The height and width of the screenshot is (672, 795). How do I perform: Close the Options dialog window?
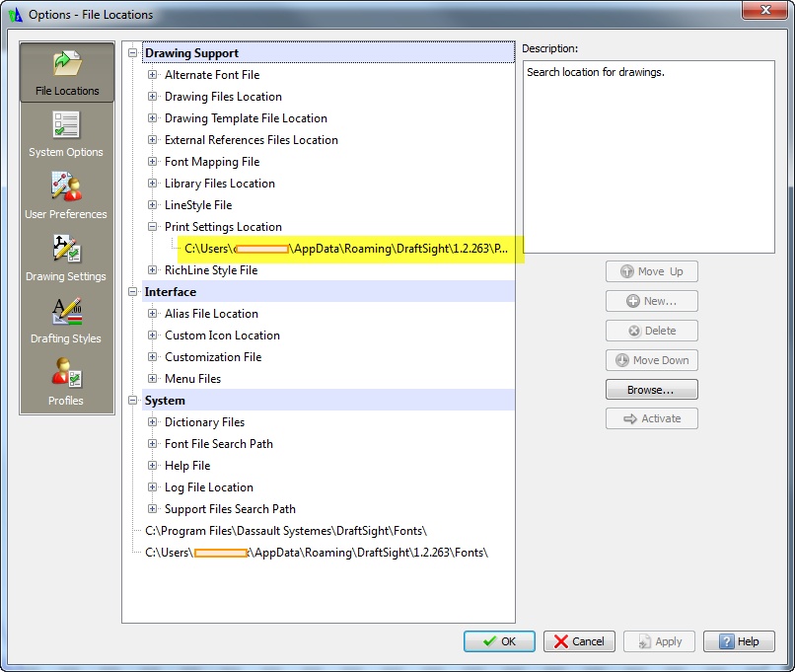click(765, 10)
